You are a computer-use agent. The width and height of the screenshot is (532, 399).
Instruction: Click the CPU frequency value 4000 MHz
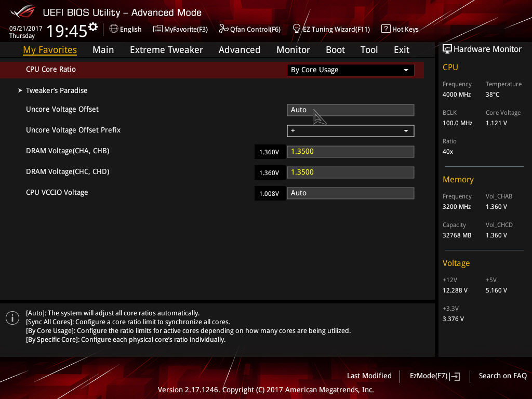[x=457, y=95]
